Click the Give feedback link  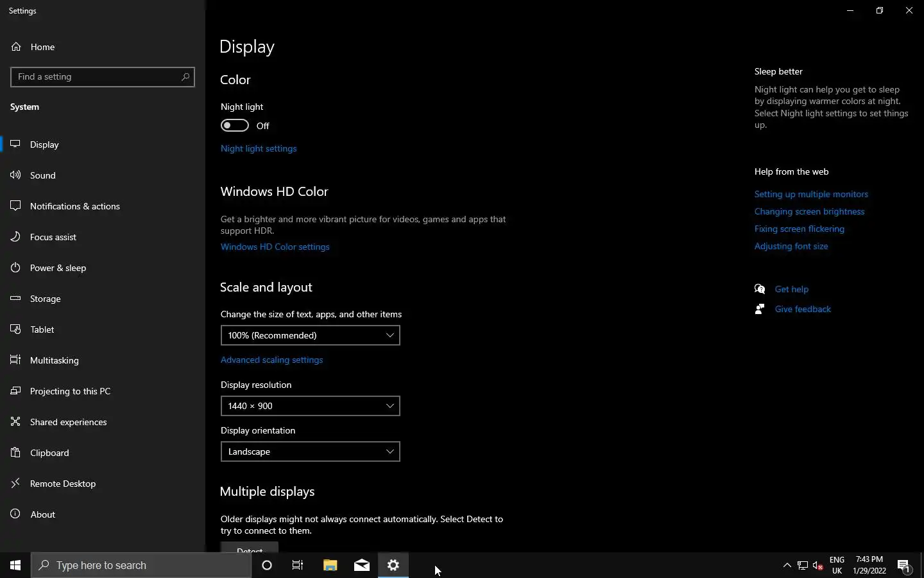click(803, 309)
